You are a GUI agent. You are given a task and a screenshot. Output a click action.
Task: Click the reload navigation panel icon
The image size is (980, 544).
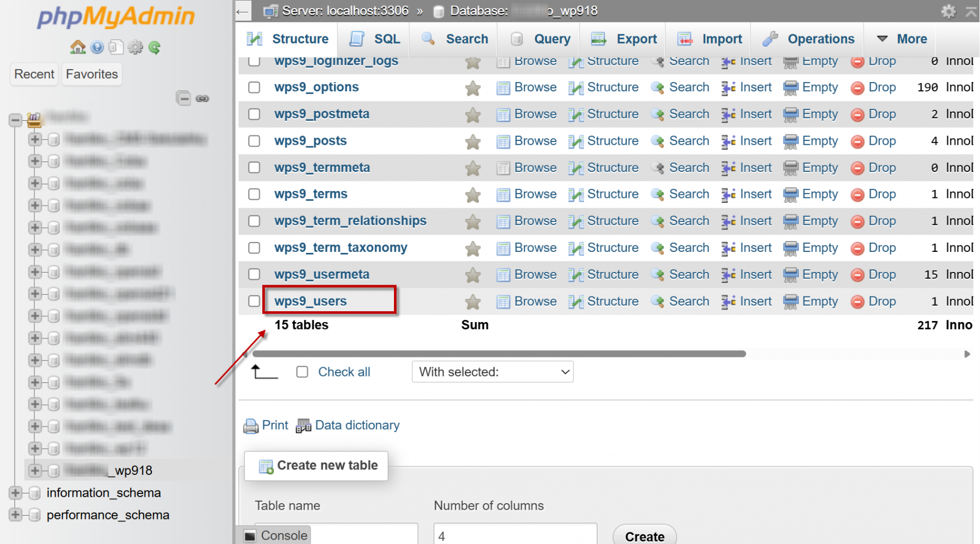point(155,48)
